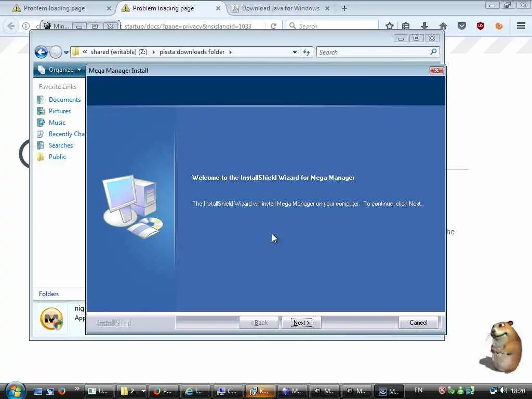Open Documents in Favorite Links
The image size is (532, 399).
coord(64,100)
